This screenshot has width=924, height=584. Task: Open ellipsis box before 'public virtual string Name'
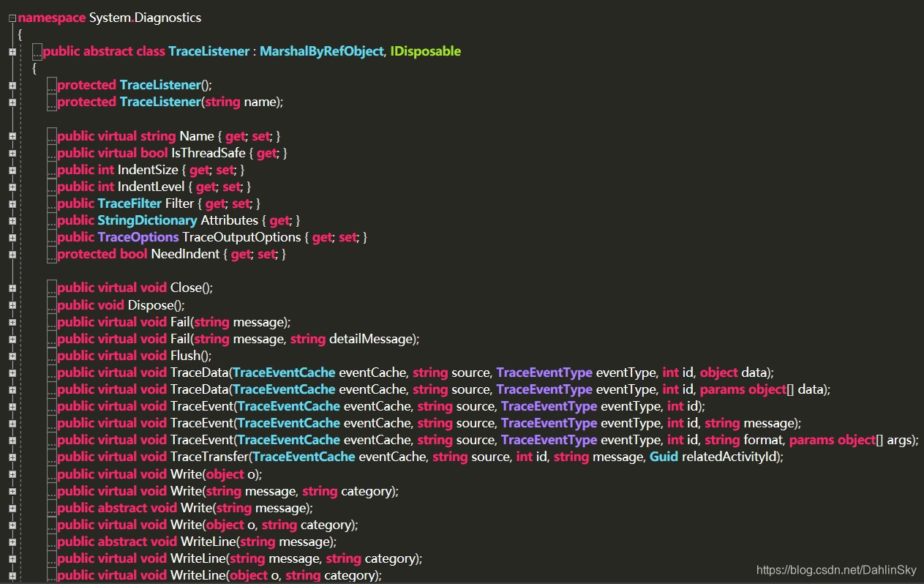52,136
